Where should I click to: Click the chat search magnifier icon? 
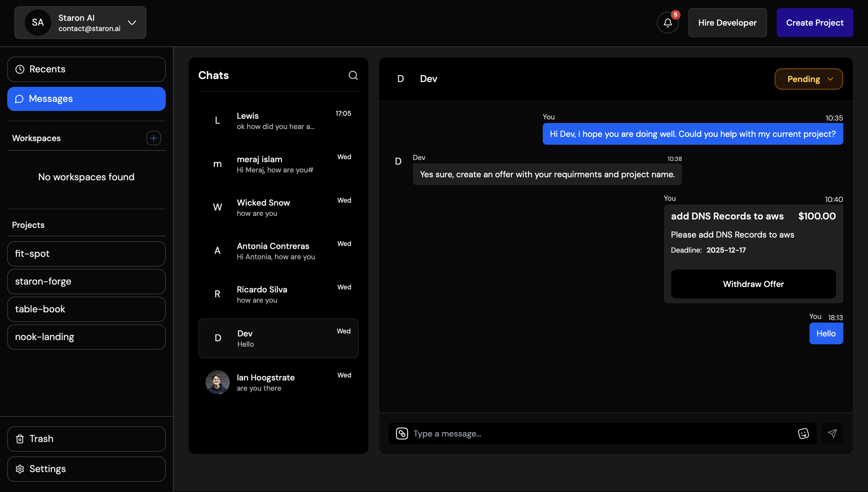coord(353,75)
